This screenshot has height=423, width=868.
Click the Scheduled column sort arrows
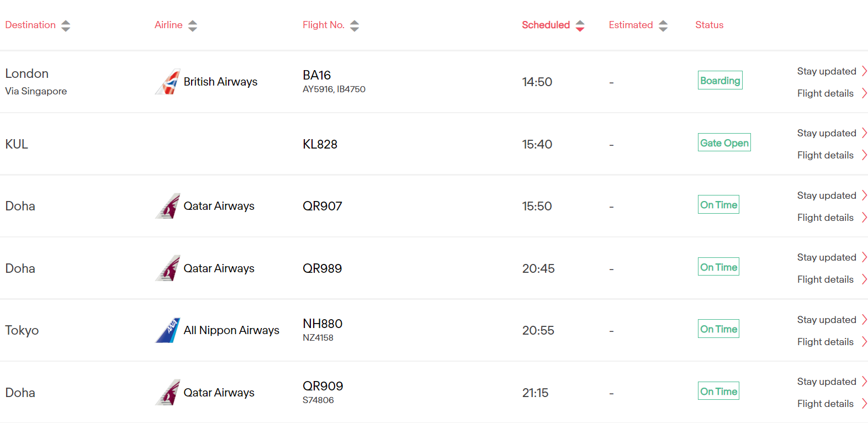pyautogui.click(x=580, y=25)
